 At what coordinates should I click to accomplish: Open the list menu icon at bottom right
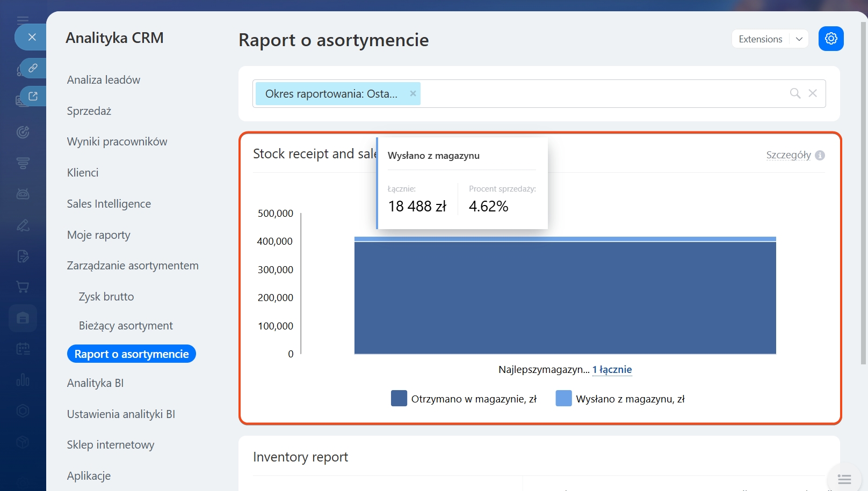point(844,479)
